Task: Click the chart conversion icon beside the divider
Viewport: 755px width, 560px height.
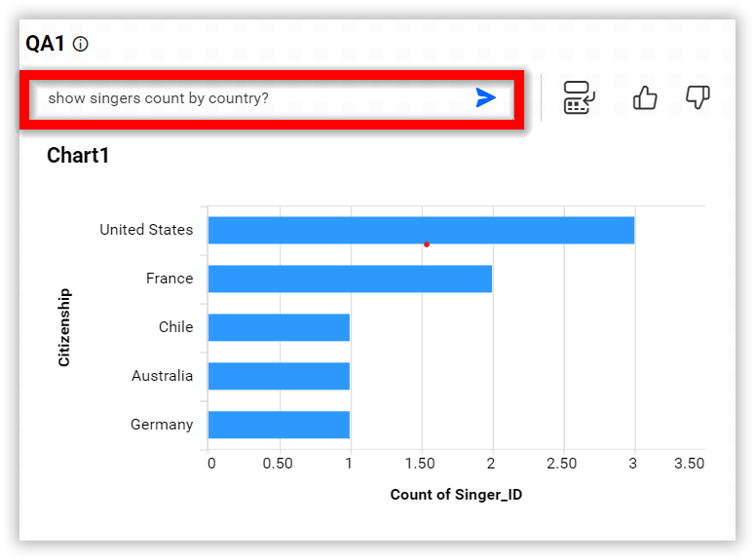Action: [x=580, y=97]
